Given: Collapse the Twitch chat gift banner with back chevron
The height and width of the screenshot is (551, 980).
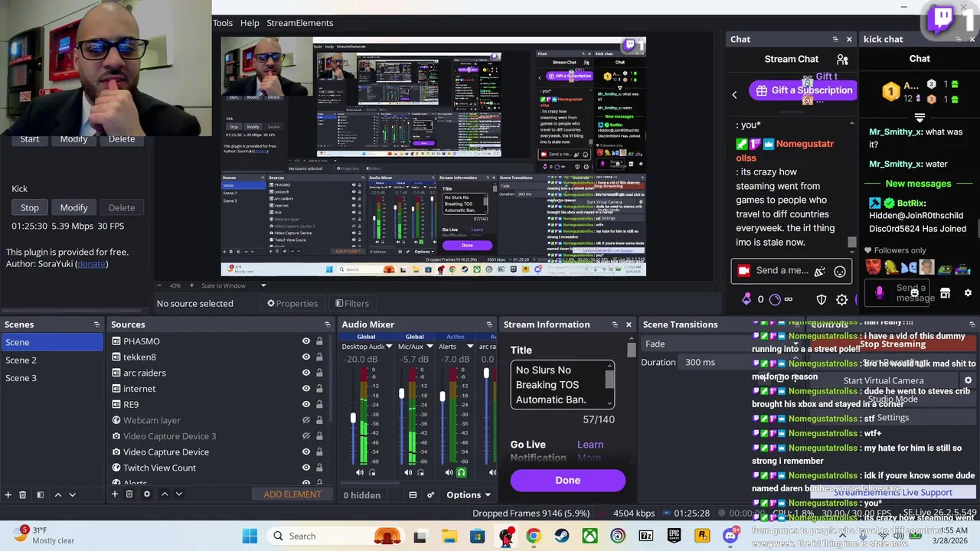Looking at the screenshot, I should coord(734,94).
